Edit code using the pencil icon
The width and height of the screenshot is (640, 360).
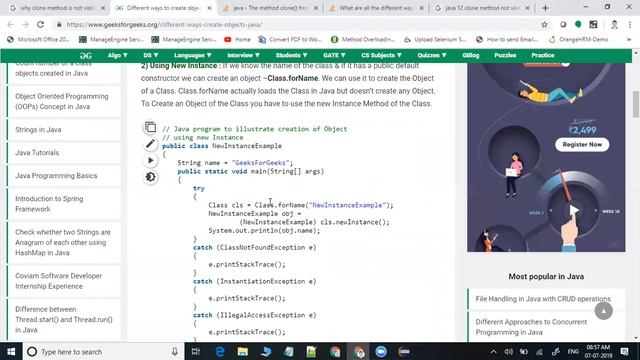150,144
